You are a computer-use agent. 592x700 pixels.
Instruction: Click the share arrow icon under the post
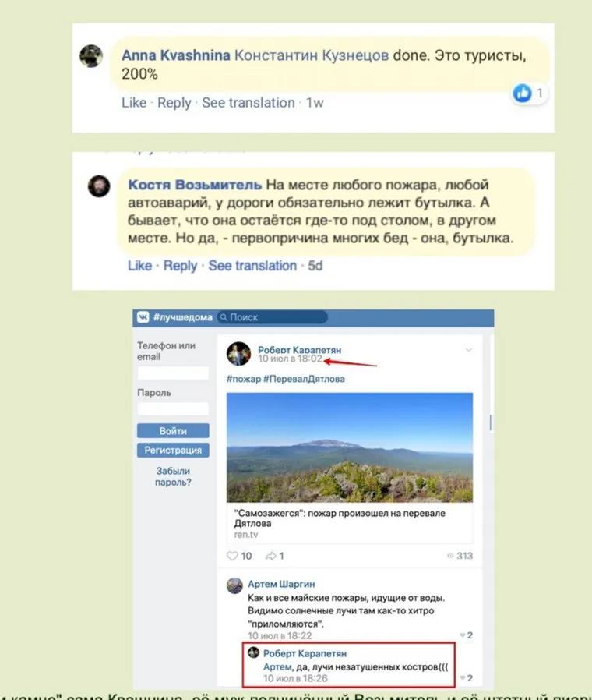[x=270, y=556]
